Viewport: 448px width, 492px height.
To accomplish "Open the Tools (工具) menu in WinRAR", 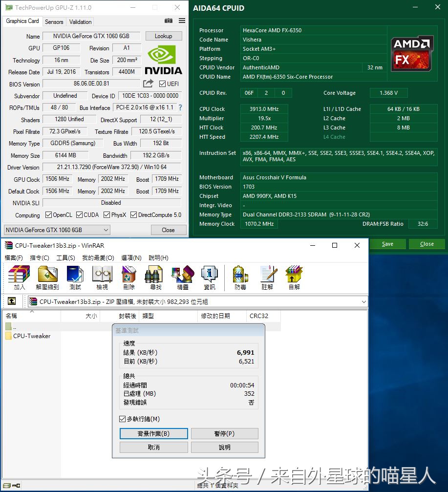I will (x=65, y=257).
